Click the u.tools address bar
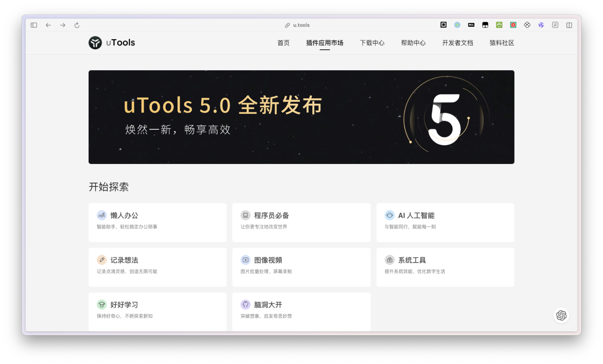This screenshot has width=603, height=364. [301, 25]
